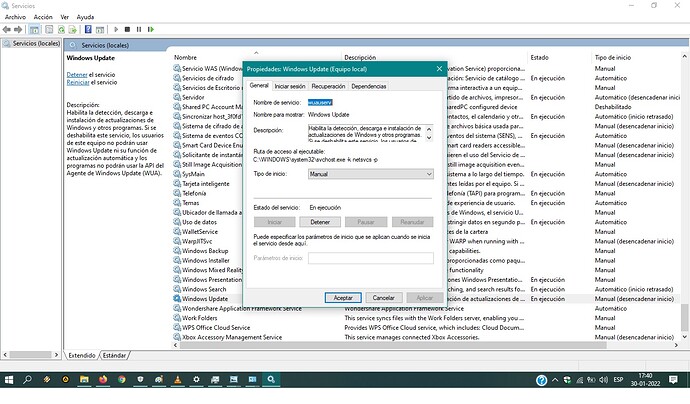Click the Parámetros de inicio field
690x404 pixels.
coord(371,258)
